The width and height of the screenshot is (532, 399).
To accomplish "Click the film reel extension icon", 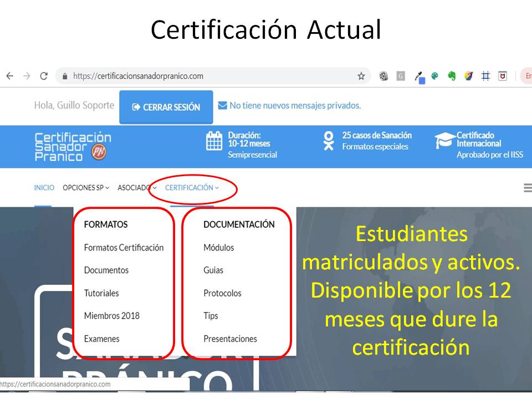I will click(x=383, y=76).
